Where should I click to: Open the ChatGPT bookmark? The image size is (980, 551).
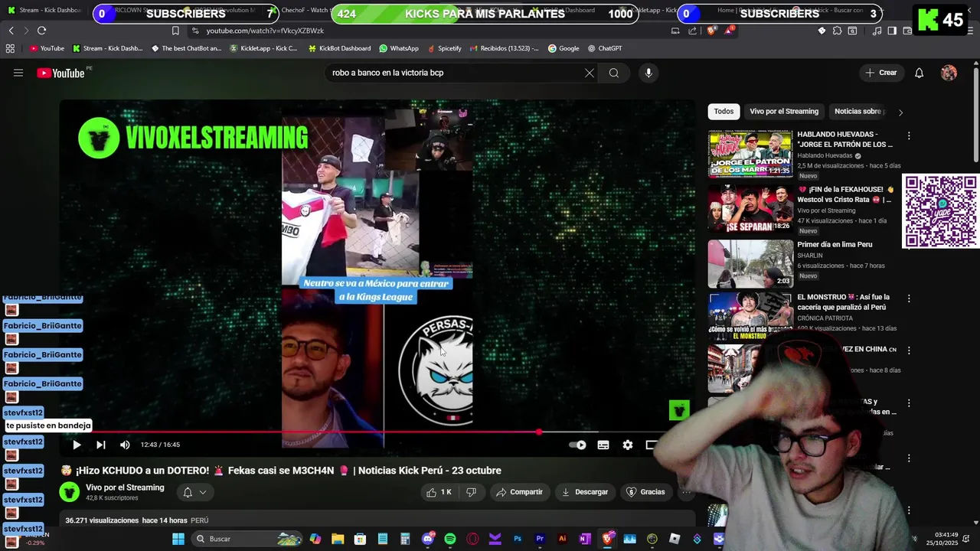coord(605,48)
